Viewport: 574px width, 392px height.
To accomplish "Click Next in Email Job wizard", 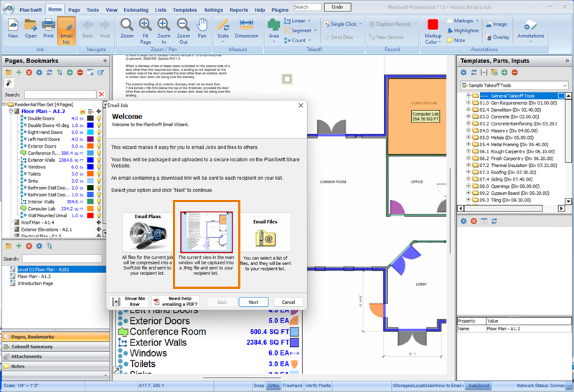I will click(x=253, y=302).
